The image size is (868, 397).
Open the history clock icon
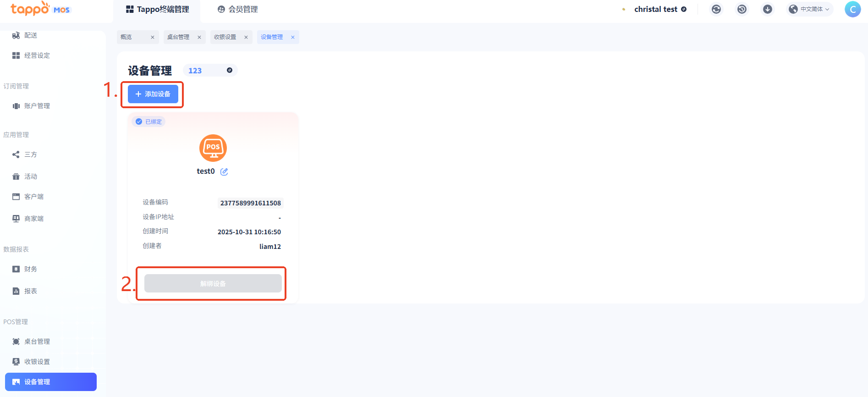coord(742,9)
